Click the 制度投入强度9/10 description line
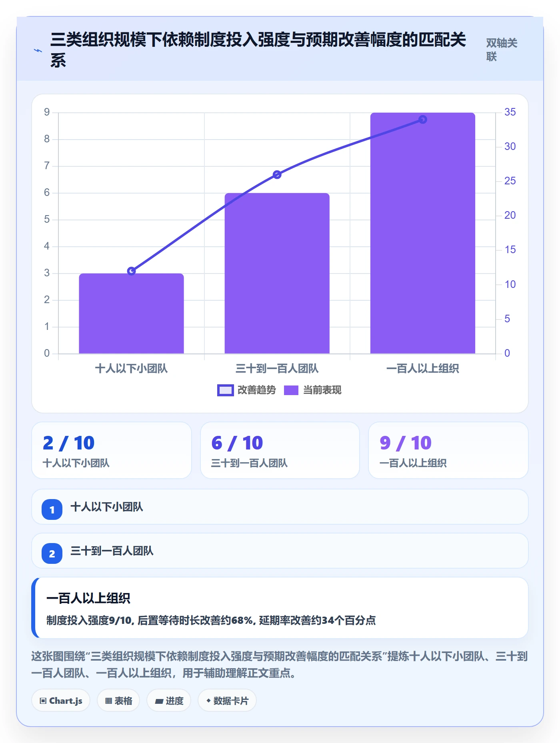560x743 pixels. (x=211, y=620)
